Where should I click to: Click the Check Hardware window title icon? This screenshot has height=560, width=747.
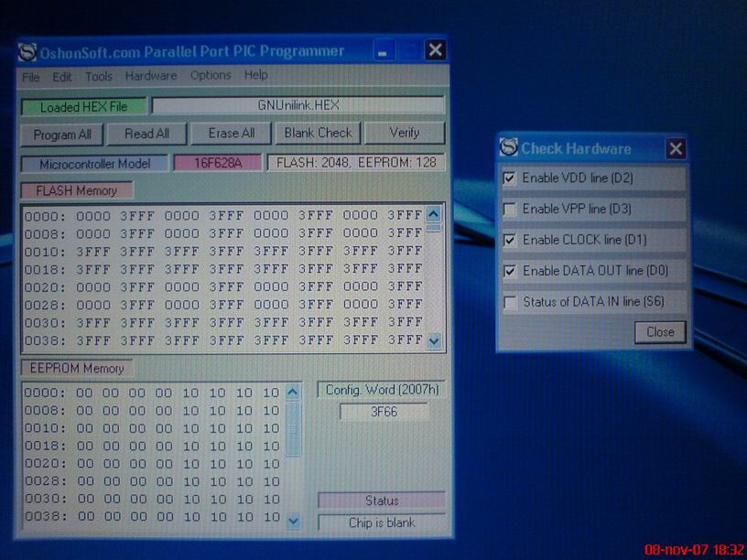pyautogui.click(x=508, y=147)
